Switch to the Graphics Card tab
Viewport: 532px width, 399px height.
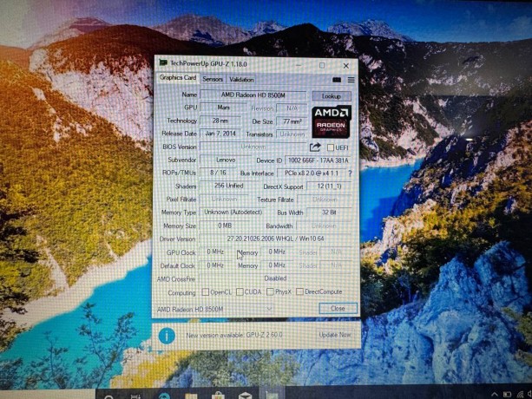(x=178, y=77)
